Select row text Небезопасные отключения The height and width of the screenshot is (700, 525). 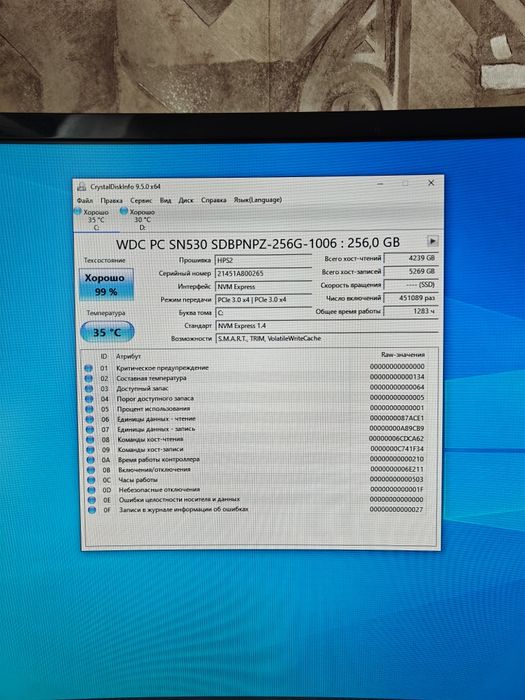point(159,490)
